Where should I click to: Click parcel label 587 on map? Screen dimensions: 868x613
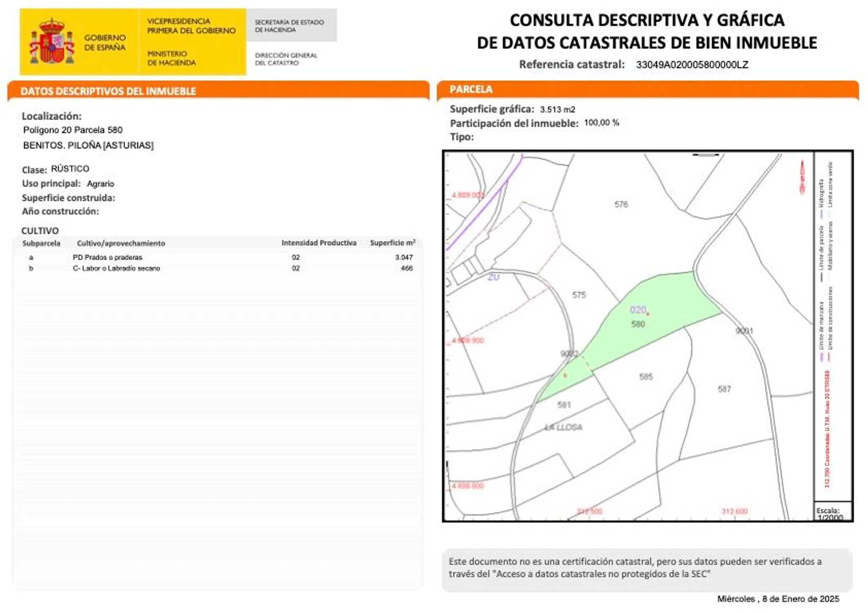coord(724,389)
